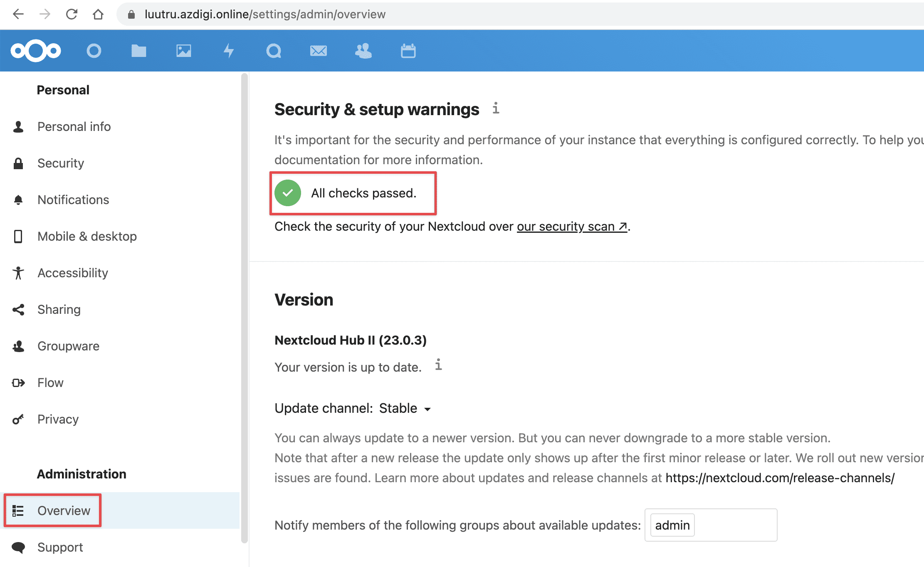Open the Calendar app icon
924x567 pixels.
[x=408, y=51]
